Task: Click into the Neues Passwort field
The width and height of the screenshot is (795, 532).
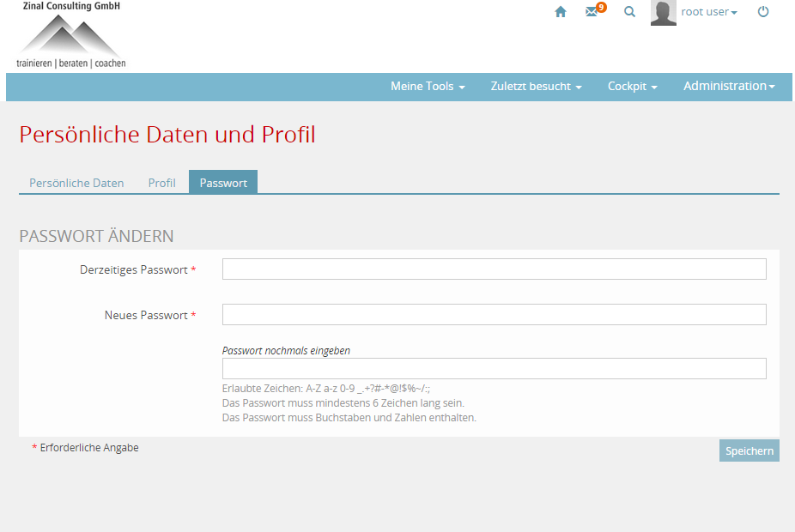Action: click(x=494, y=315)
